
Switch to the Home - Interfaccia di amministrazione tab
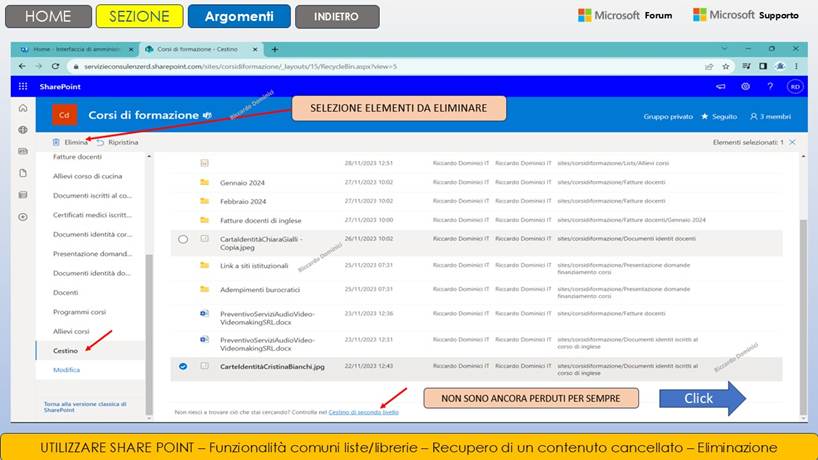[x=76, y=50]
